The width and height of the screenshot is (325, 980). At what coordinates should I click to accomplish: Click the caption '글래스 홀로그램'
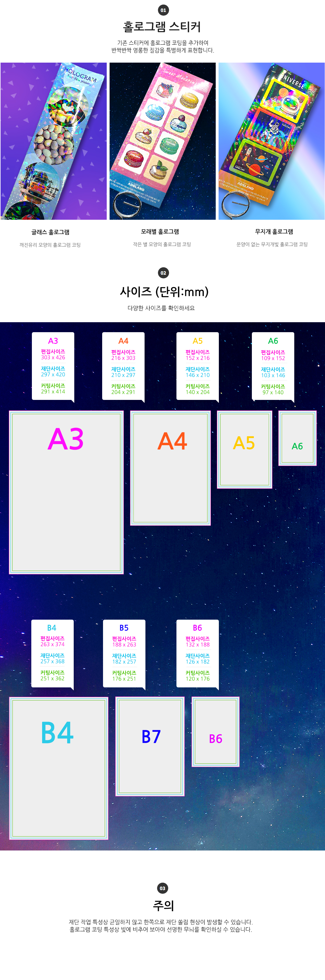coord(50,232)
